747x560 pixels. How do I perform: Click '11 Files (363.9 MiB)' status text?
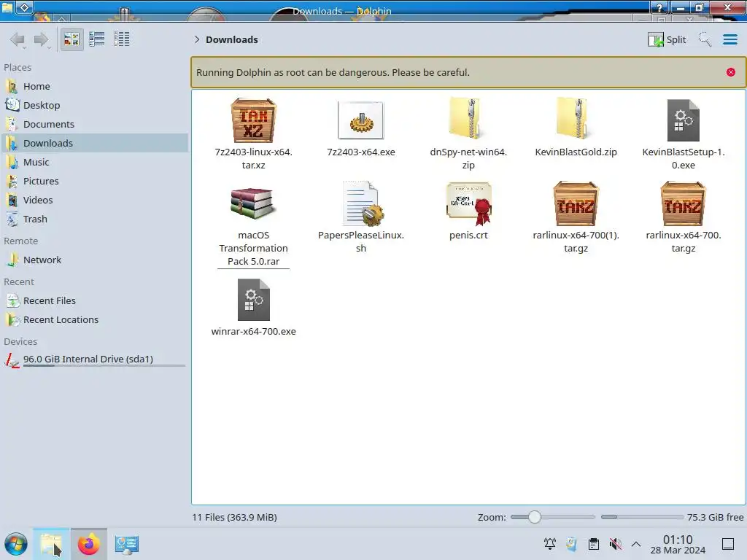pos(234,517)
